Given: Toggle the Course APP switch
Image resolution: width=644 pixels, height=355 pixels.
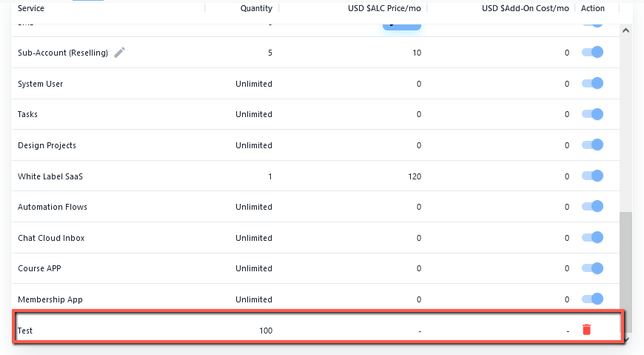Looking at the screenshot, I should tap(593, 268).
